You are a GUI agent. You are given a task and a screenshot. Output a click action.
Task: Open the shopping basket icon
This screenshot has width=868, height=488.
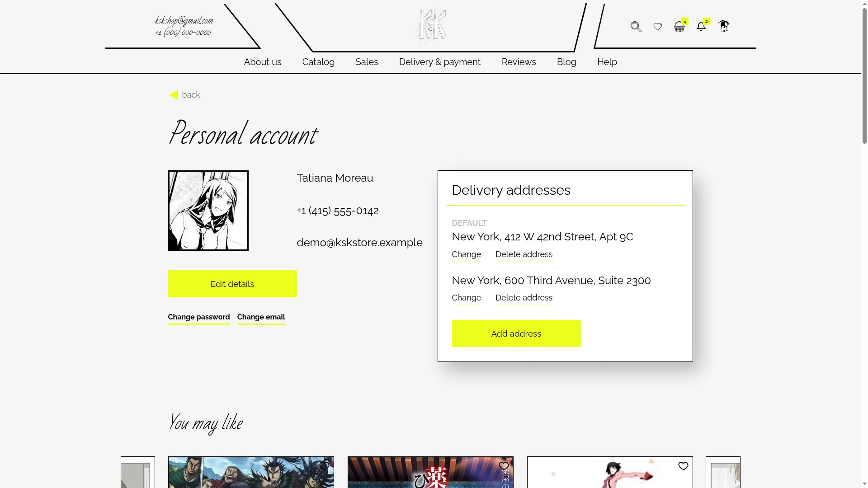679,27
